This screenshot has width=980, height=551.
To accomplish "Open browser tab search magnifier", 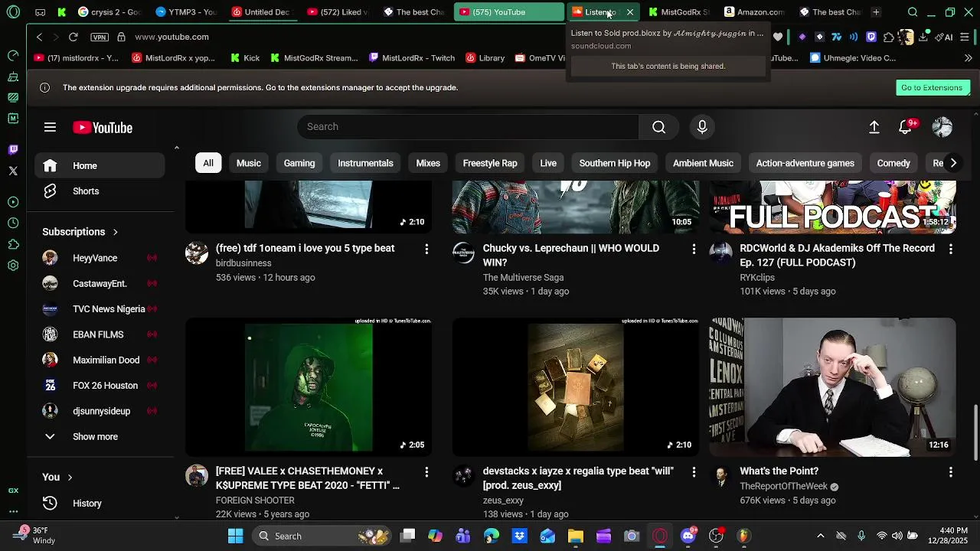I will (913, 12).
